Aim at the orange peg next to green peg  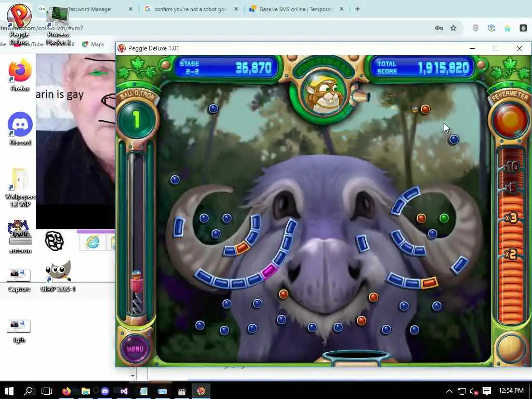coord(421,218)
